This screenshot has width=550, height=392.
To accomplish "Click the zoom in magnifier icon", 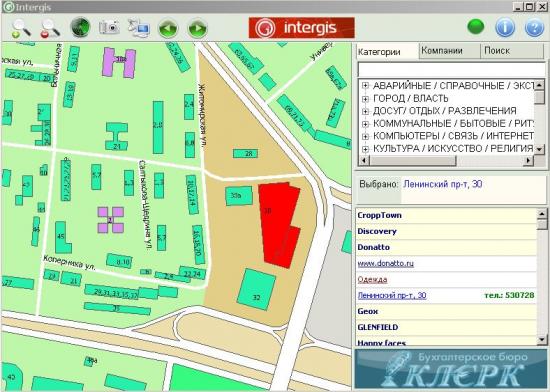I will (x=21, y=28).
